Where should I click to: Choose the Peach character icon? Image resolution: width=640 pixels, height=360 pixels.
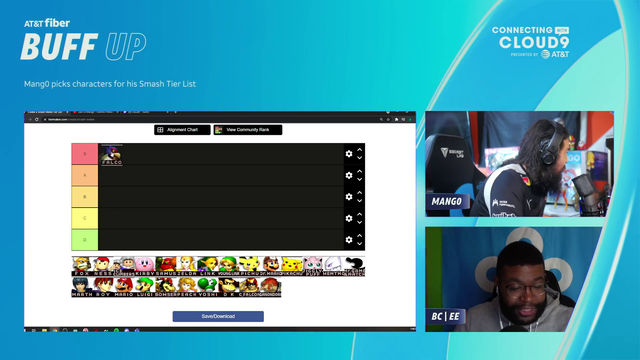187,287
